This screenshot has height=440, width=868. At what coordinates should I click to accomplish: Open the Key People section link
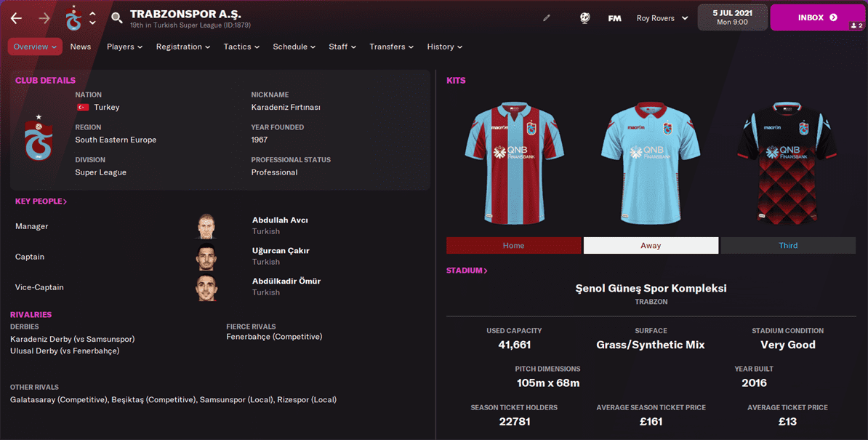41,201
